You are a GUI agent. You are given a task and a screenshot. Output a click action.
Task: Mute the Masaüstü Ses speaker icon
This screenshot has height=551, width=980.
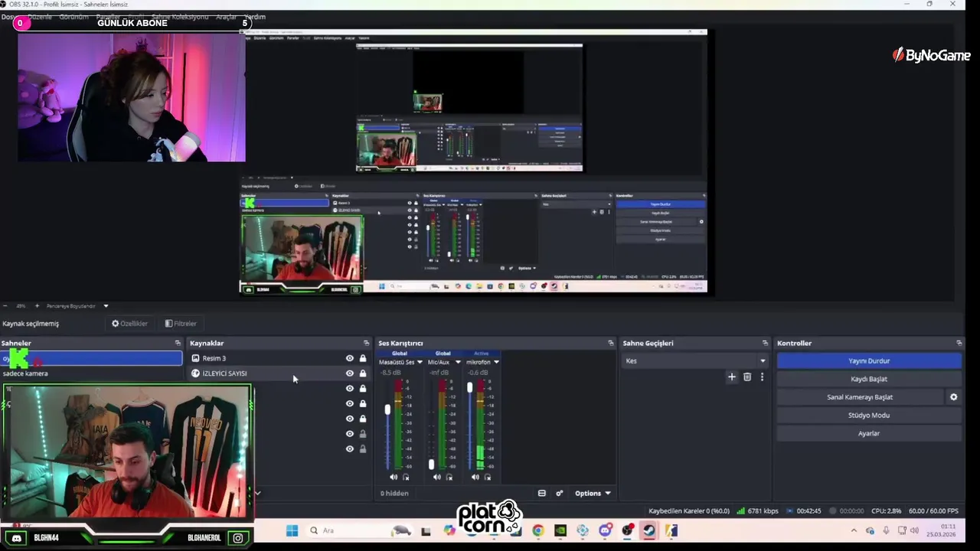(394, 477)
